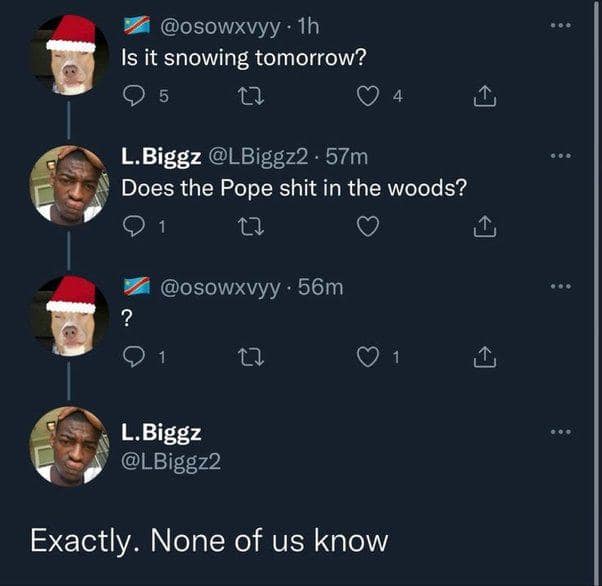Like the Pope question tweet

pos(369,228)
